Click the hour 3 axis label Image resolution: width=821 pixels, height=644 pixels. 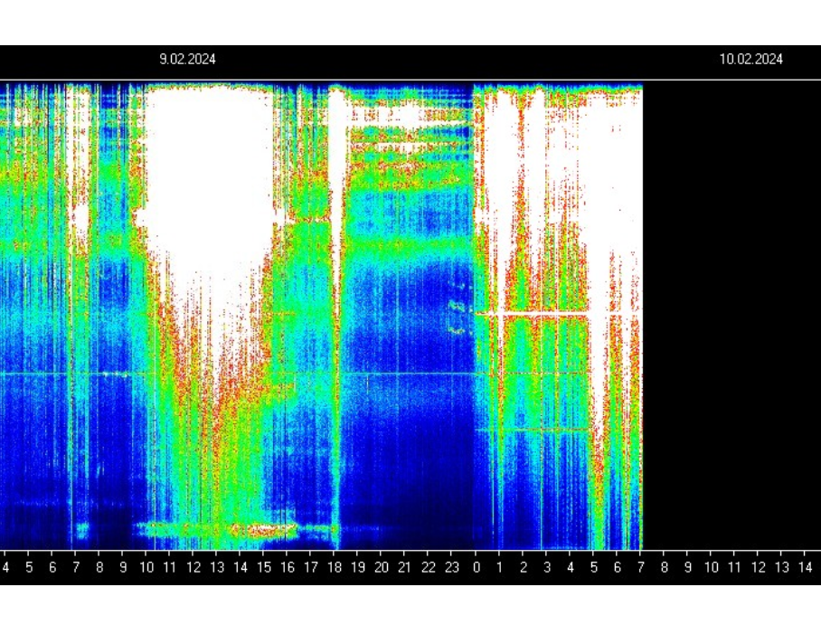pos(547,567)
